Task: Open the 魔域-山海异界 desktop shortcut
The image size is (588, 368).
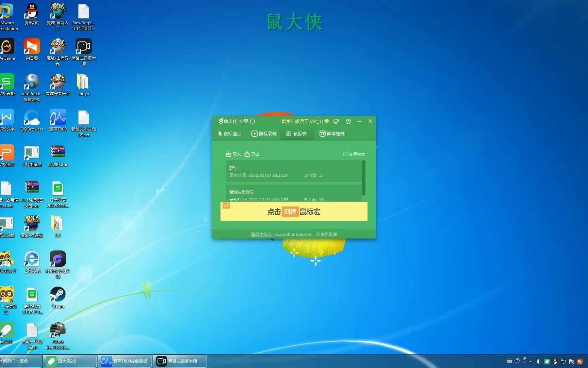Action: coord(58,52)
